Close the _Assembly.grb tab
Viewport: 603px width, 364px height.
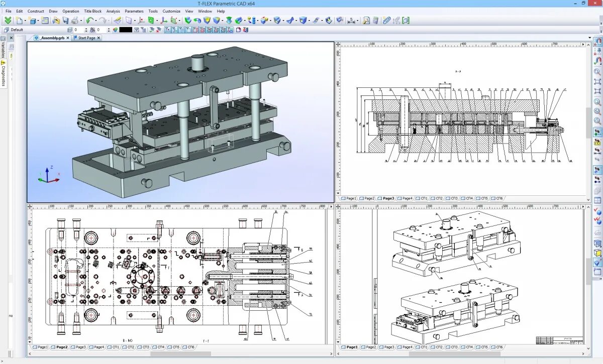click(69, 38)
